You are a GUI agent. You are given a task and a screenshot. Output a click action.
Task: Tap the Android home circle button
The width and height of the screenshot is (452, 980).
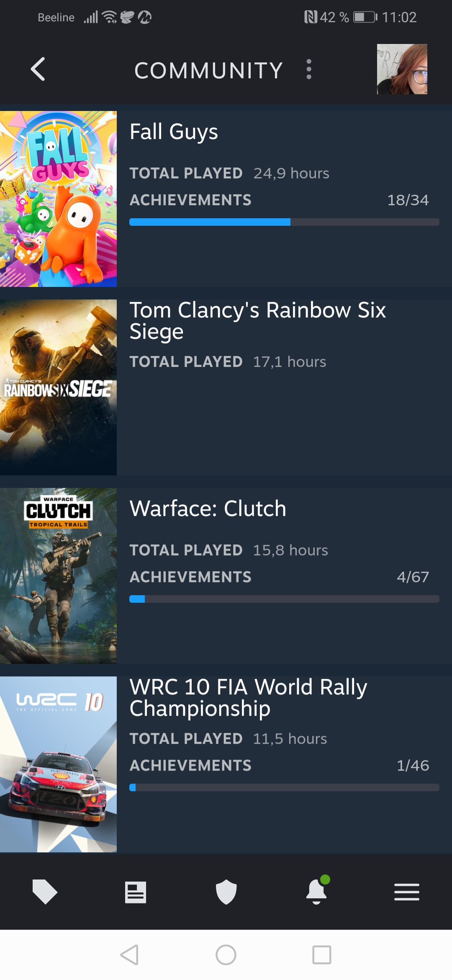tap(226, 955)
